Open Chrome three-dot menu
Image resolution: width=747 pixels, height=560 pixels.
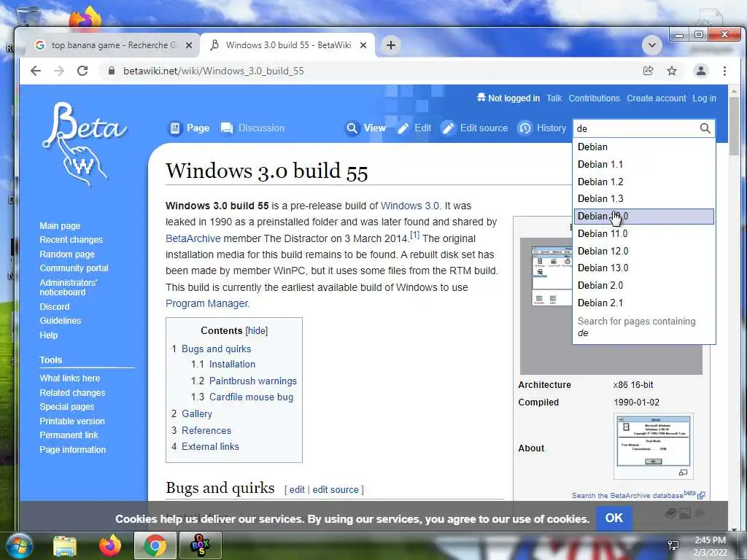pos(724,71)
